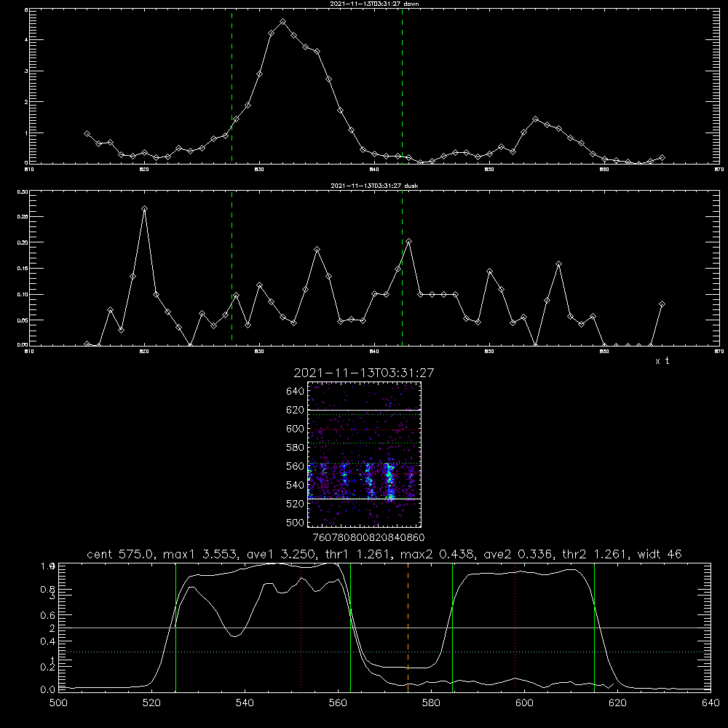Screen dimensions: 728x728
Task: Click left green dashed line in dawn plot
Action: (232, 86)
